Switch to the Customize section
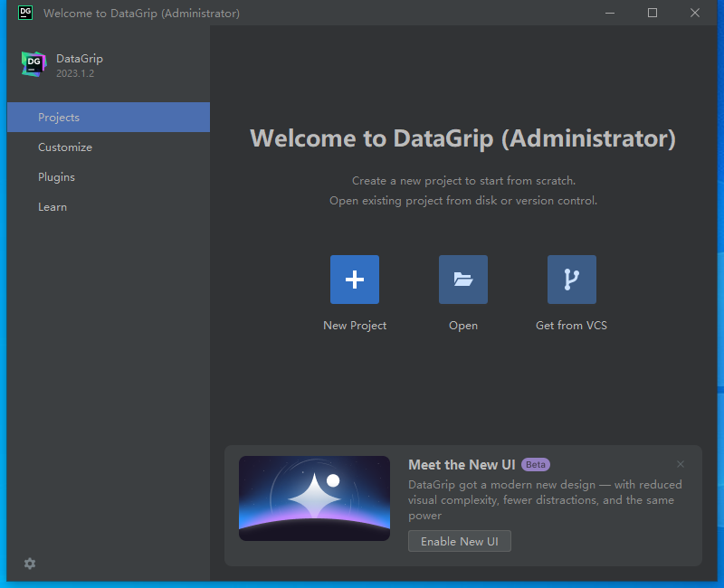The height and width of the screenshot is (588, 724). (x=64, y=147)
